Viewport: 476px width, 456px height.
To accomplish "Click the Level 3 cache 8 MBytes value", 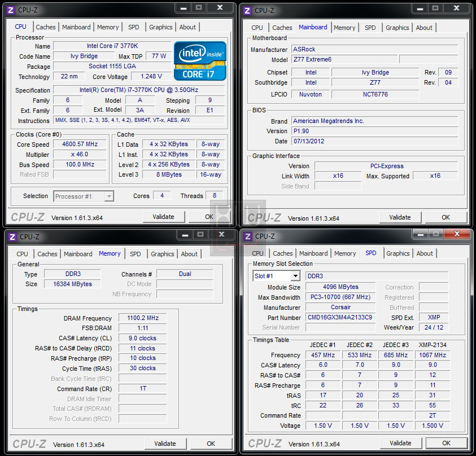I will (x=169, y=175).
